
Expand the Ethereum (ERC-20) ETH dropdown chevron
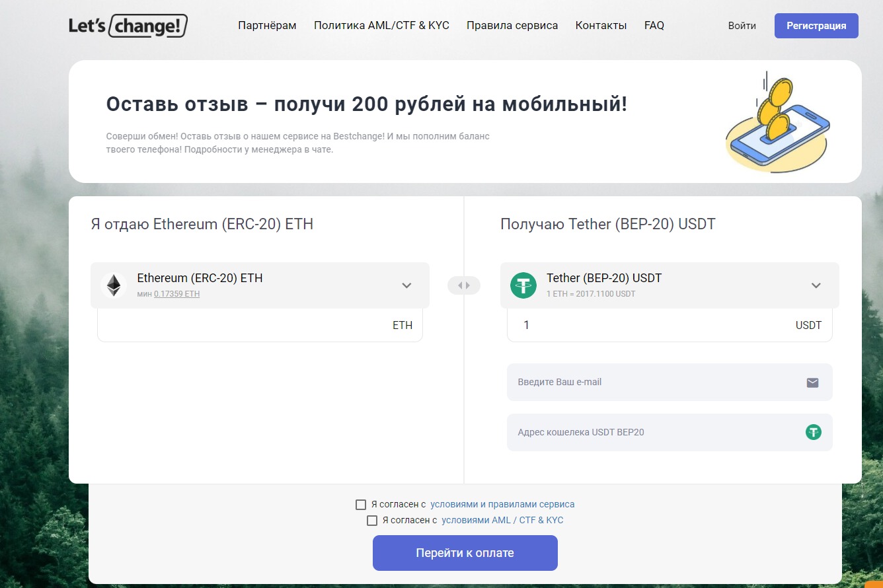click(x=406, y=285)
